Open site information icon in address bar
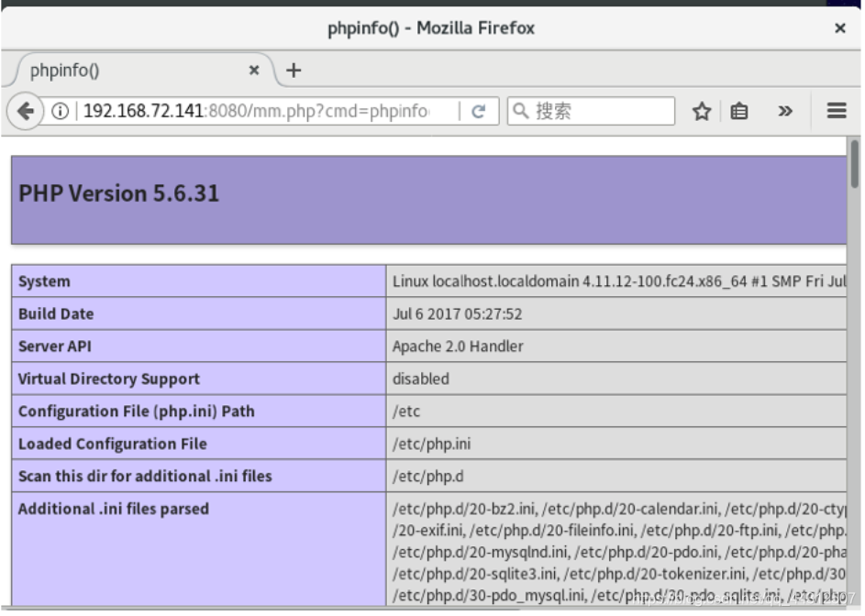This screenshot has width=865, height=616. 61,112
